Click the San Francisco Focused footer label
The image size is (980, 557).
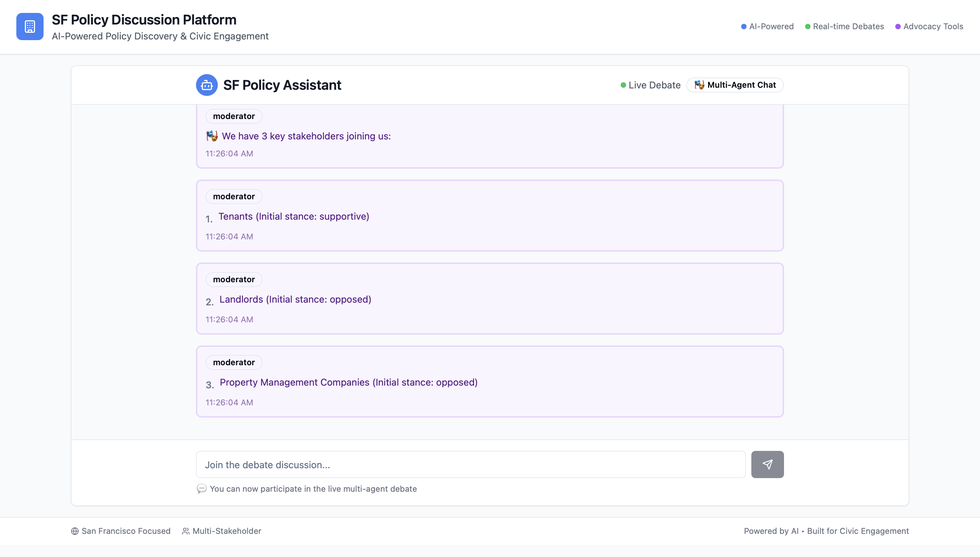126,531
